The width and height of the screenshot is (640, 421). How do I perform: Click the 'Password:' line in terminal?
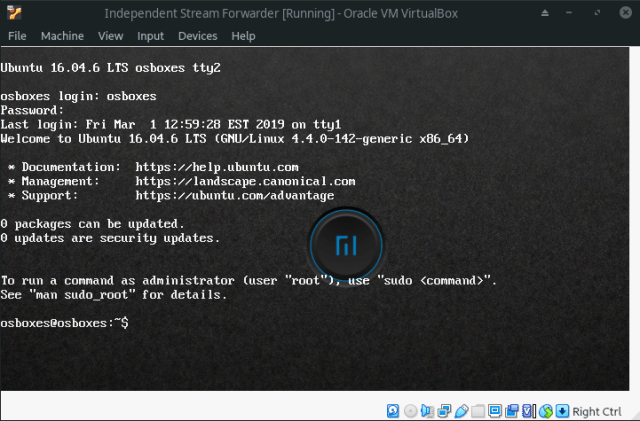(32, 110)
